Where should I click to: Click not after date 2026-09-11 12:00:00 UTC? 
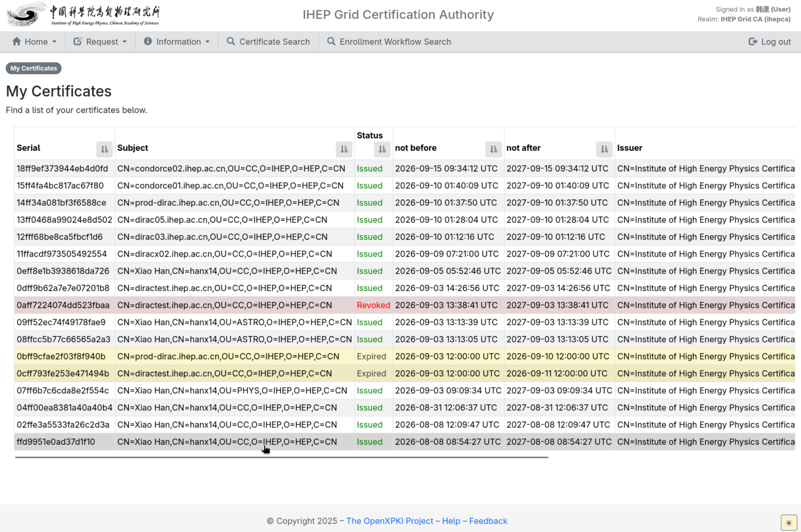558,373
